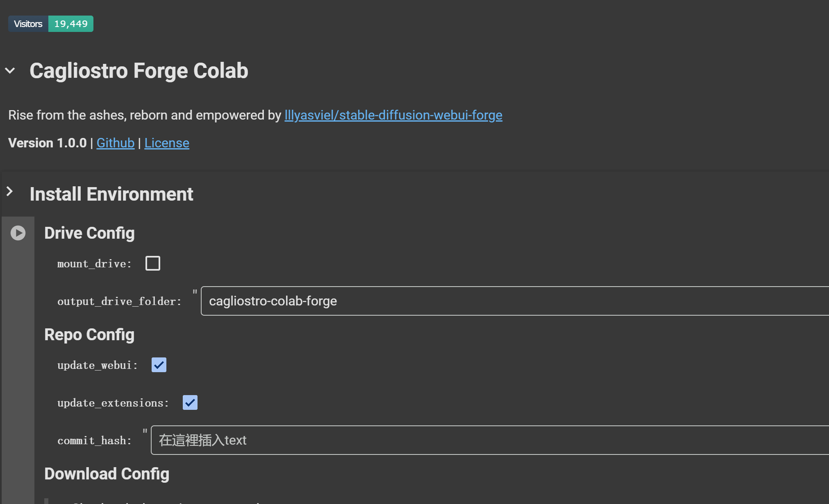
Task: Click the commit_hash input field
Action: click(x=488, y=440)
